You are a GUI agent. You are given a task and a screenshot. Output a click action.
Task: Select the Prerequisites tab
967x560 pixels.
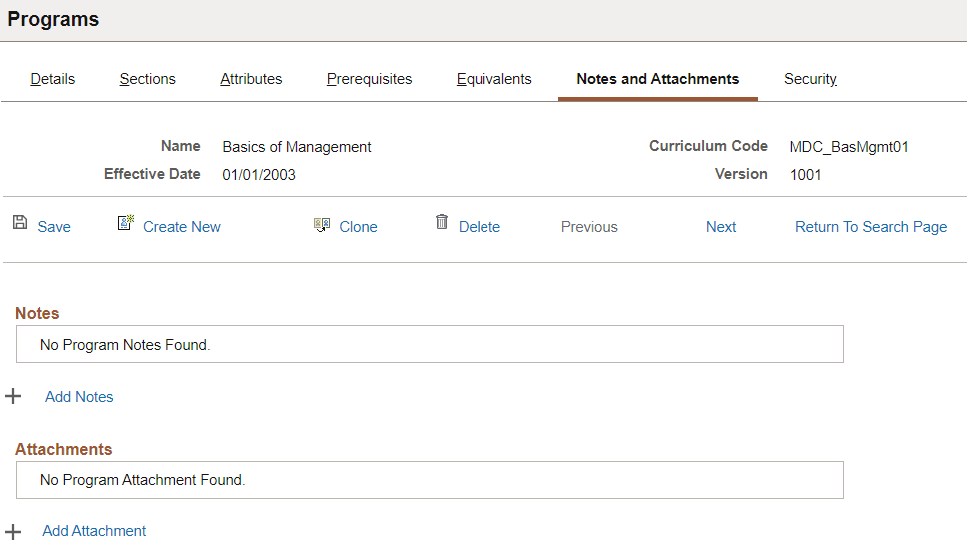369,79
